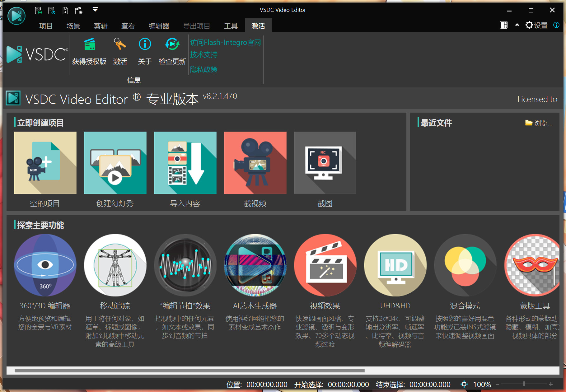Viewport: 566px width, 392px height.
Task: Click the 导入内容 import tile
Action: 185,163
